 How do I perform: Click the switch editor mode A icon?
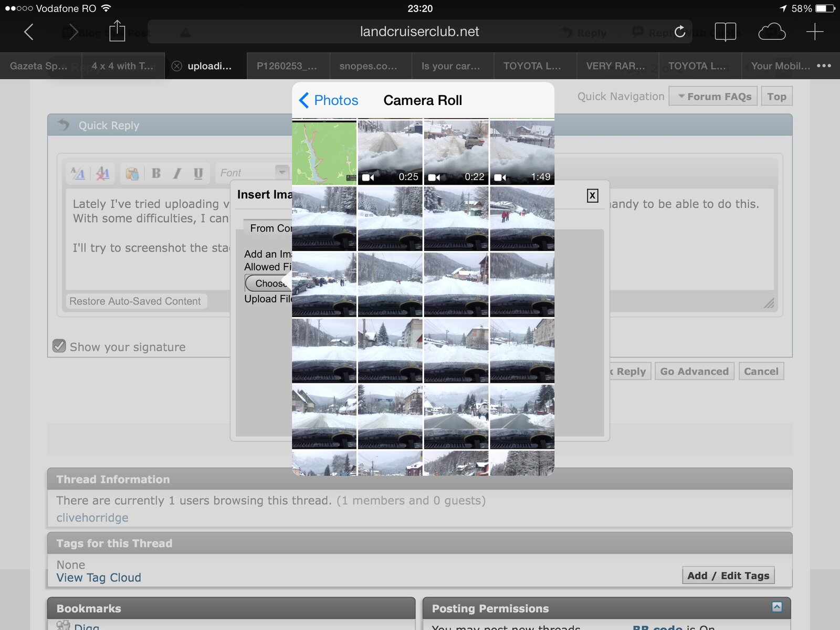(78, 173)
